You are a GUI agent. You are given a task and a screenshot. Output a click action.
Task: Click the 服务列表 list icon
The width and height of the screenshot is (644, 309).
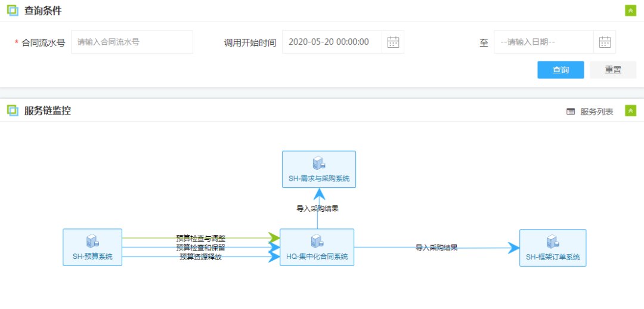click(571, 112)
